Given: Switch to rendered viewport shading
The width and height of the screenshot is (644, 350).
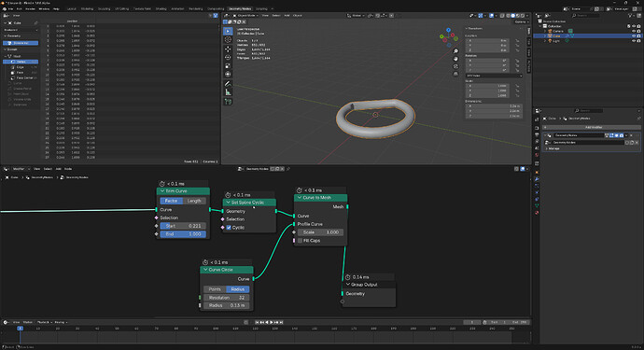Looking at the screenshot, I should click(x=523, y=16).
